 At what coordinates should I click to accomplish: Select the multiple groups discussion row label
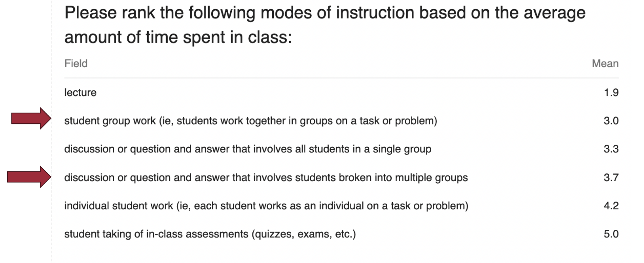pyautogui.click(x=266, y=178)
